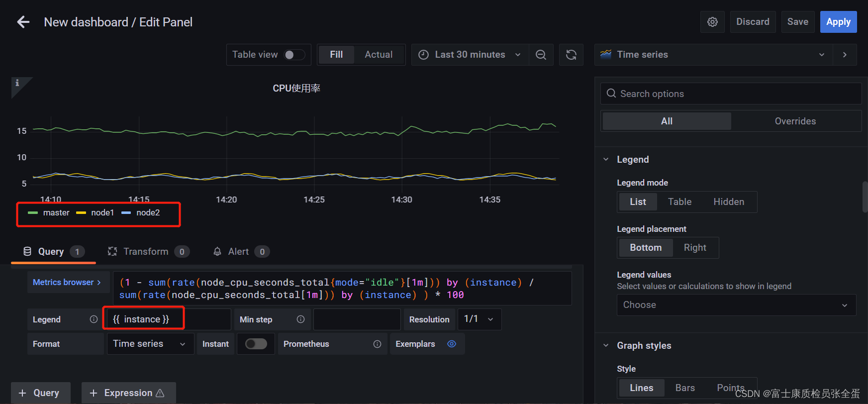
Task: Open the Format Time series dropdown
Action: (150, 344)
